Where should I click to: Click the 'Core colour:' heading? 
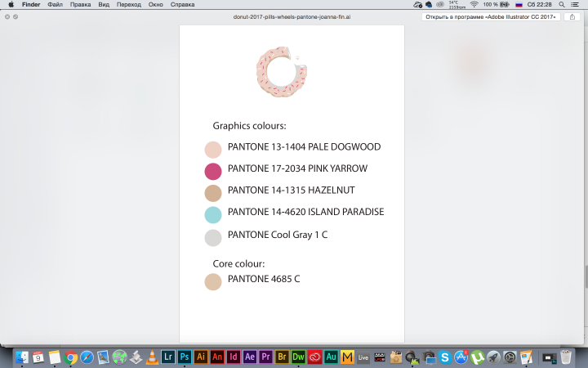pos(238,263)
